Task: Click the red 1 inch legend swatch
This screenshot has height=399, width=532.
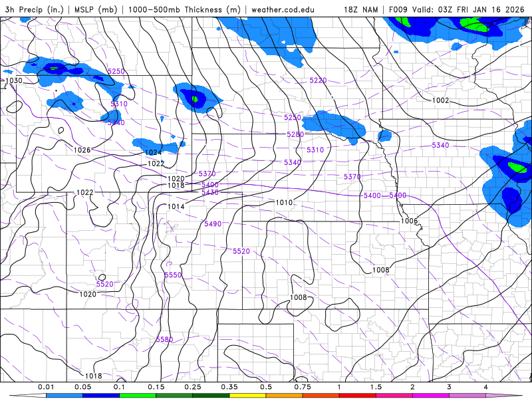Action: click(x=358, y=396)
